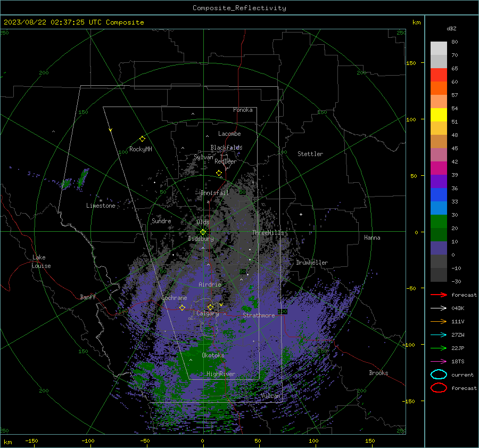Click the Ponoka city label
Viewport: 479px width, 448px height.
pos(243,110)
